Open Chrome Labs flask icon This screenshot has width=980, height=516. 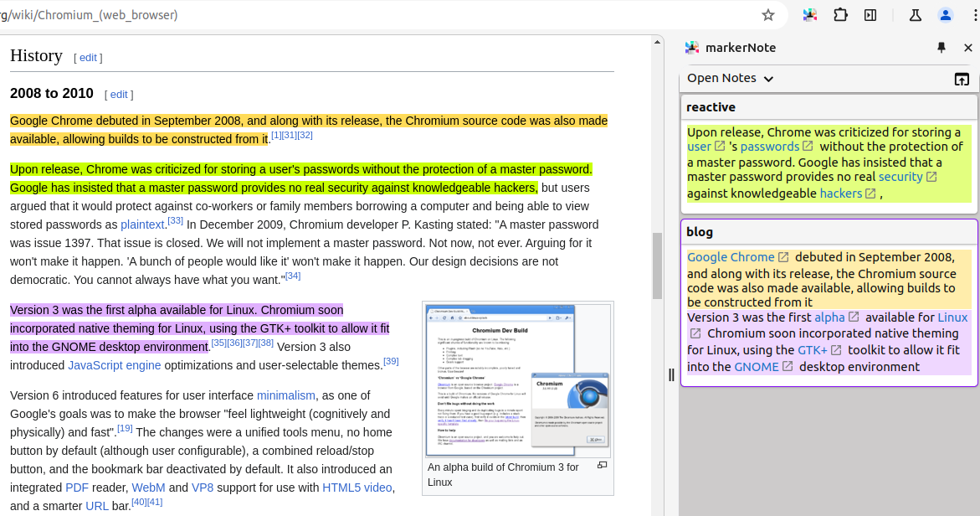point(916,15)
